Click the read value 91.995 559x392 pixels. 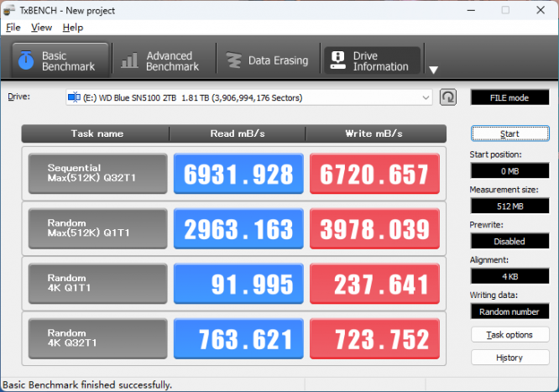tap(238, 284)
